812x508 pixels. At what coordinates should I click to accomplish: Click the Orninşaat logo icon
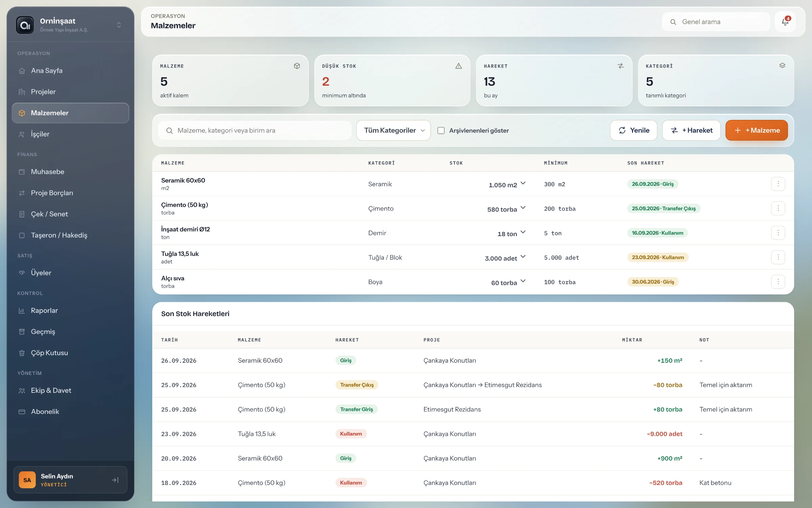pyautogui.click(x=25, y=25)
